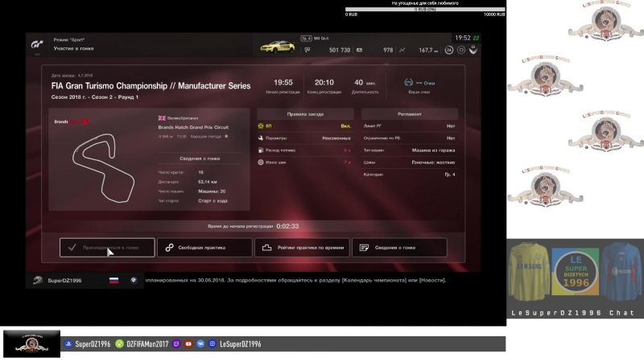Open the helmet profile icon in top bar
644x362 pixels.
tap(473, 50)
